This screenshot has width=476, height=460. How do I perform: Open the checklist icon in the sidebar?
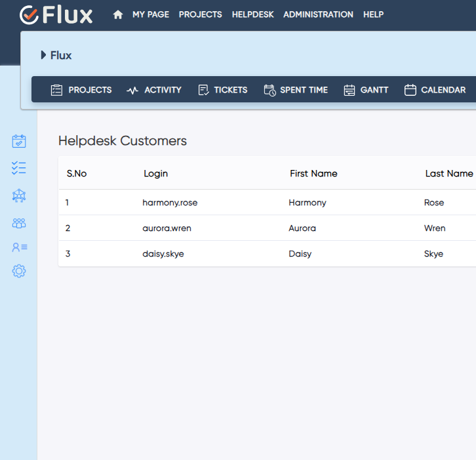click(19, 168)
